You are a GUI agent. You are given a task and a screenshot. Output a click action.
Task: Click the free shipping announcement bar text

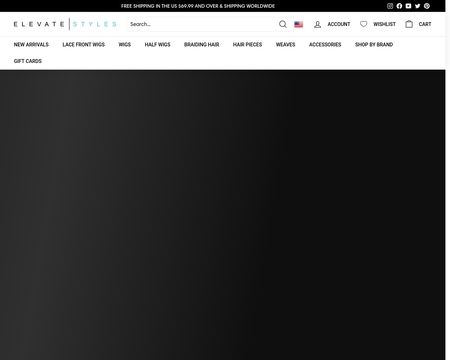click(x=198, y=6)
